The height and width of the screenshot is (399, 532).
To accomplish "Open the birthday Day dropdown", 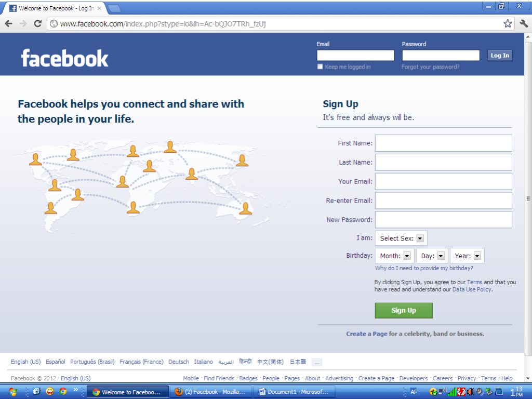I will (432, 256).
